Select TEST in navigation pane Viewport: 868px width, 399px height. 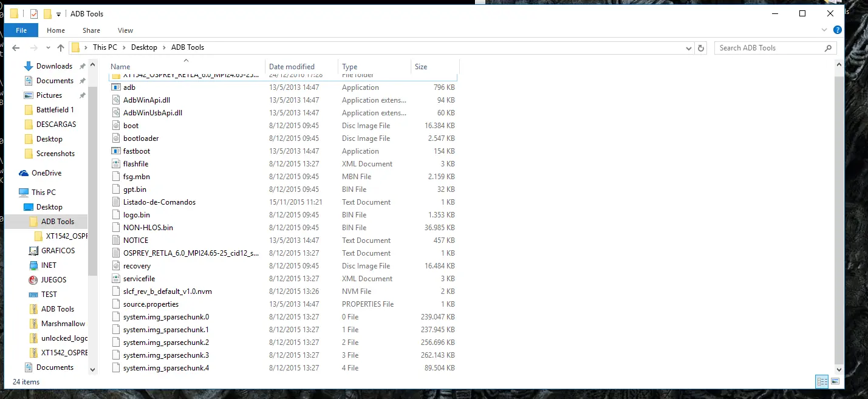click(49, 295)
